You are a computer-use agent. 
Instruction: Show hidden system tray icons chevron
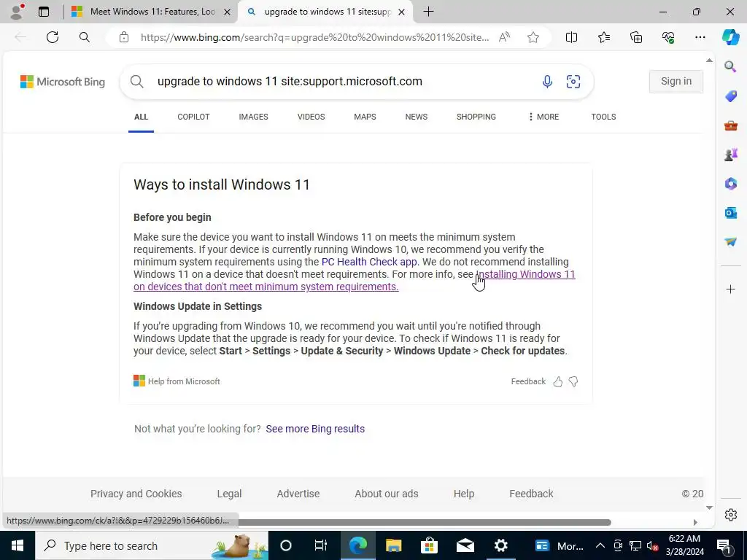[x=600, y=545]
